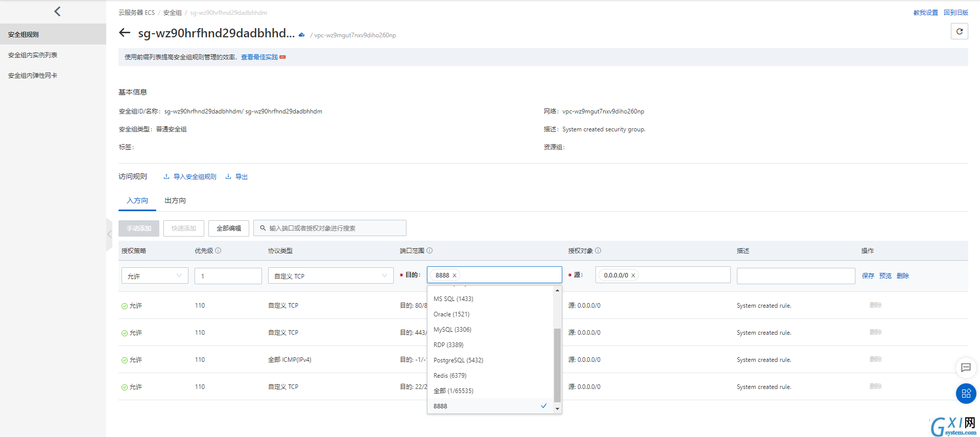Click the info icon next to 优先级
The height and width of the screenshot is (437, 980).
click(218, 250)
